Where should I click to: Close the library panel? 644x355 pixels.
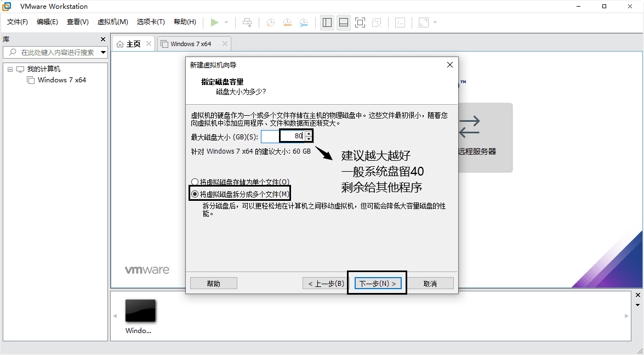(103, 40)
